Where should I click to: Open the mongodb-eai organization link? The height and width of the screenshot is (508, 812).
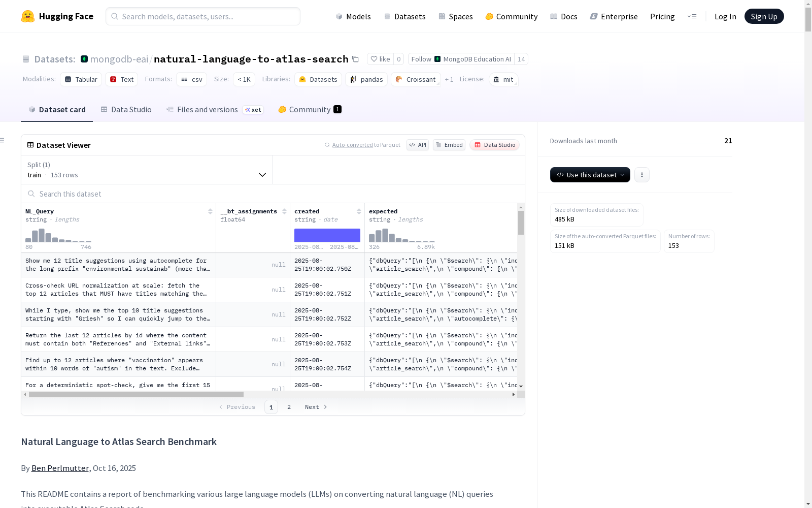119,59
